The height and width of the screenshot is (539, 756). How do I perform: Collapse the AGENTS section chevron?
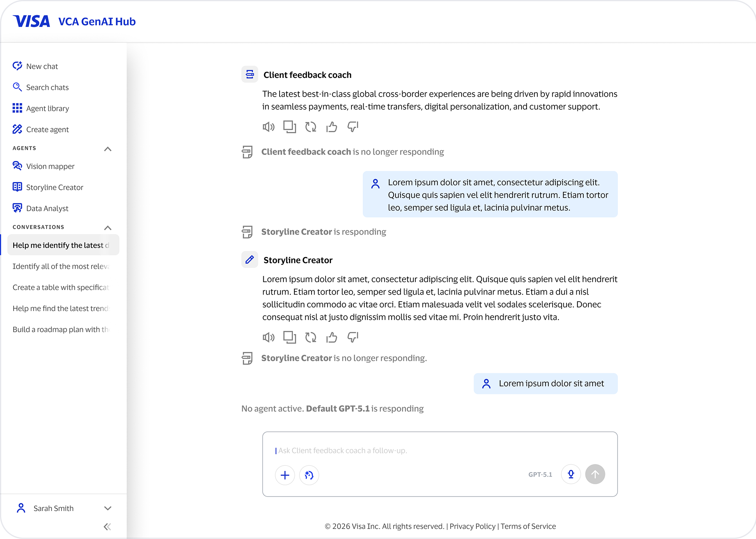coord(108,149)
